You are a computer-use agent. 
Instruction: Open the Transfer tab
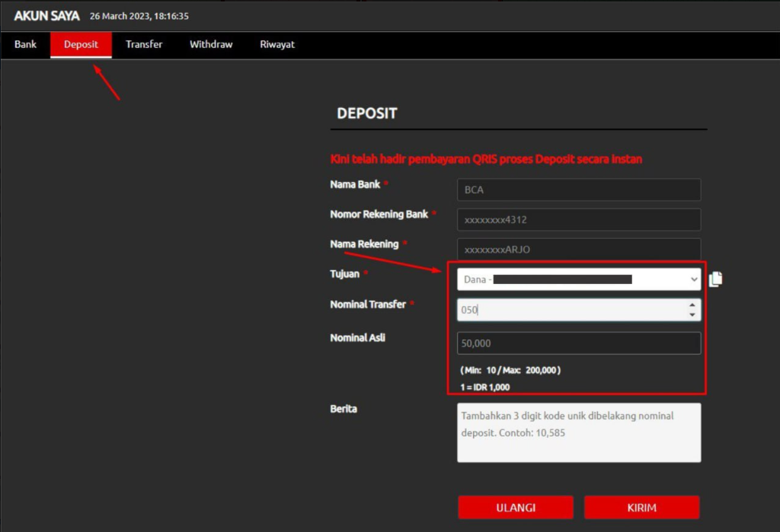144,45
